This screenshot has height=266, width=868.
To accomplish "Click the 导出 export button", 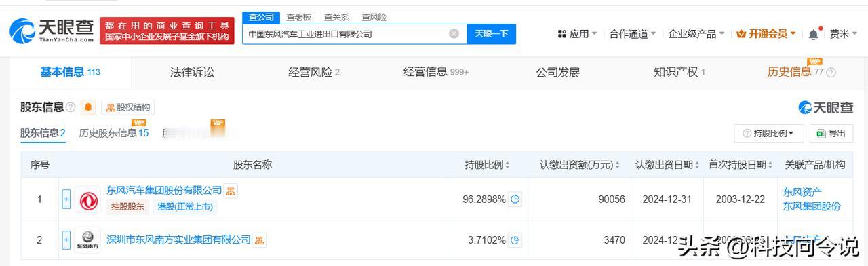I will click(x=831, y=134).
